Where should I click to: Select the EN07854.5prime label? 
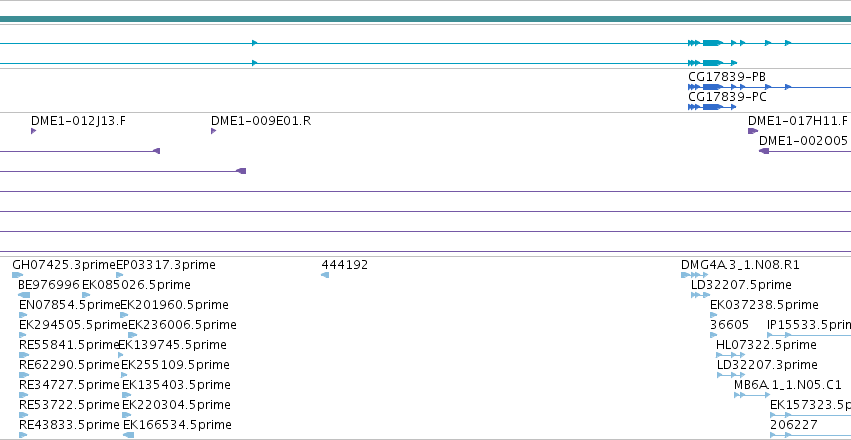(x=69, y=305)
